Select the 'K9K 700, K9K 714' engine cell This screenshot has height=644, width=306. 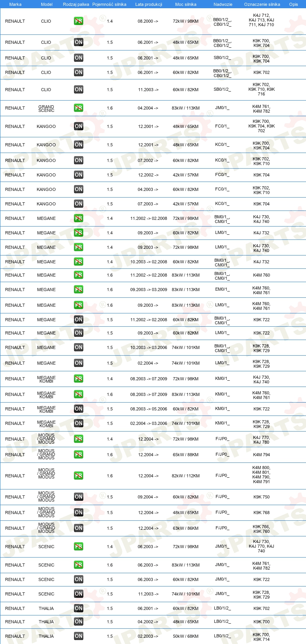coord(261,637)
